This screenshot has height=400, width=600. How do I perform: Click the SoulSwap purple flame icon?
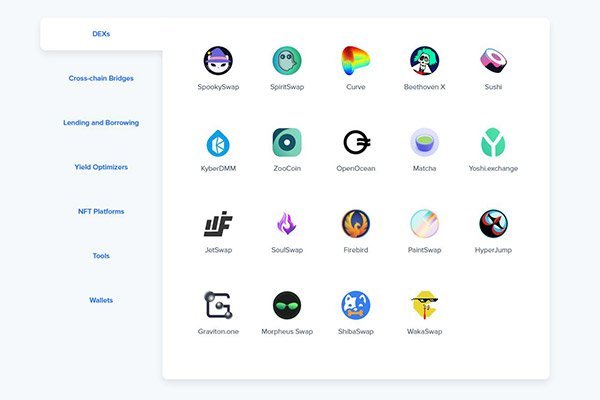(x=287, y=223)
